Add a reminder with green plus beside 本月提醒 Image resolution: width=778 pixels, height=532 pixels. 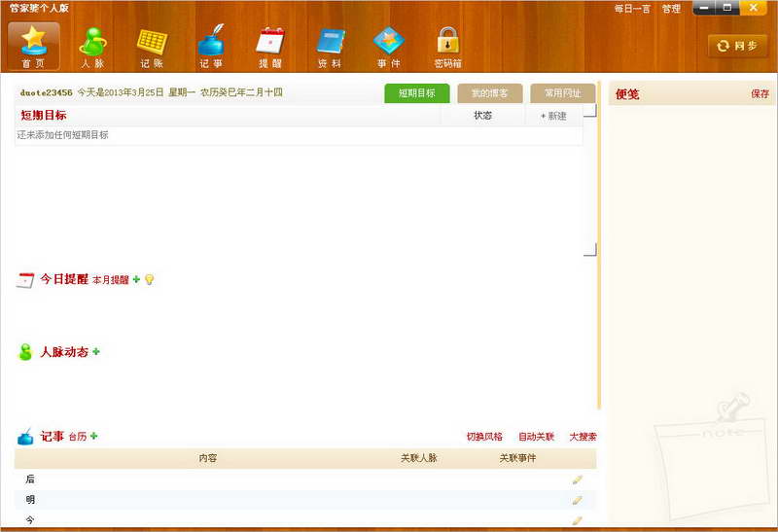pos(136,279)
